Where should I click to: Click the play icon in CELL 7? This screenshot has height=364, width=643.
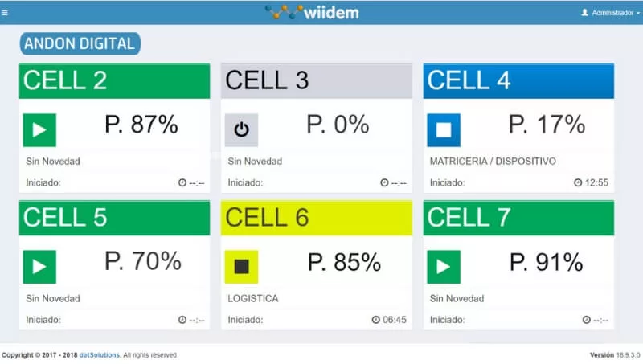[444, 266]
